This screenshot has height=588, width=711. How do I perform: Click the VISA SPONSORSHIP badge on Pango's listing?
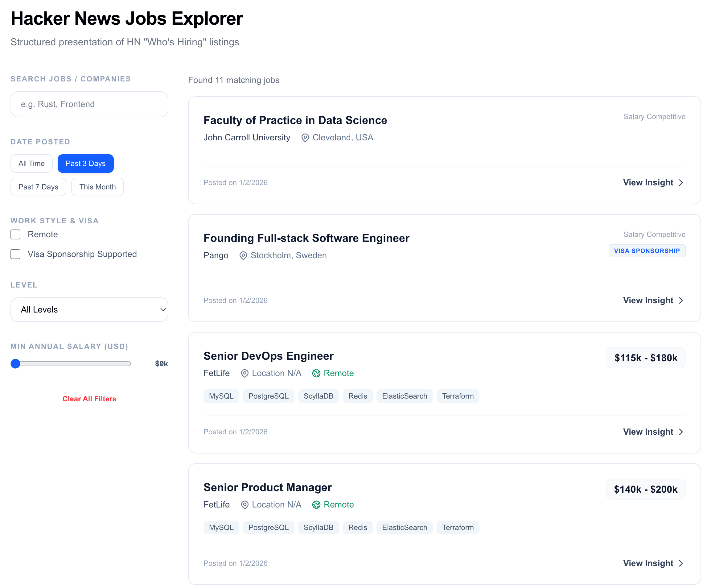(647, 251)
